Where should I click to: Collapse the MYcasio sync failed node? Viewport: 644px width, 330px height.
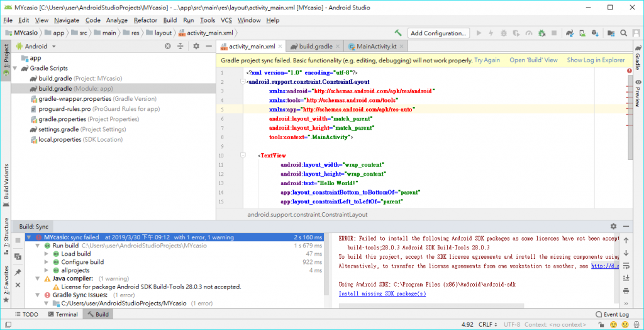pos(28,237)
